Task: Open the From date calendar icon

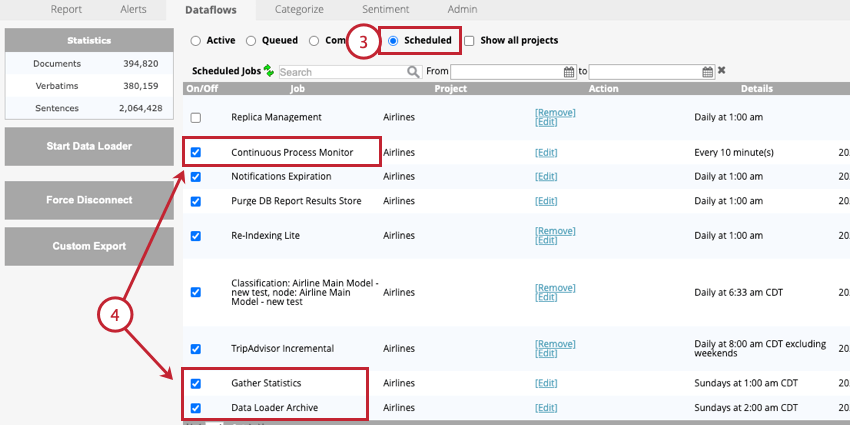Action: coord(569,72)
